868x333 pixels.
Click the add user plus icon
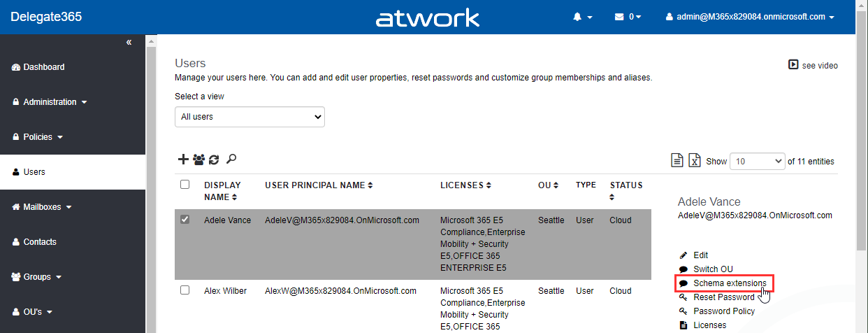point(182,160)
